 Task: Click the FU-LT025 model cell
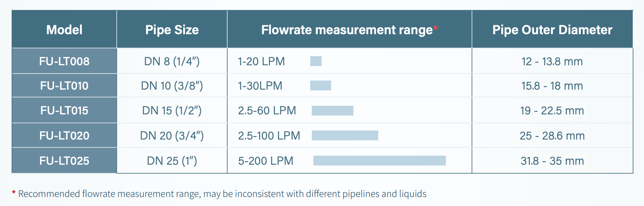[64, 161]
